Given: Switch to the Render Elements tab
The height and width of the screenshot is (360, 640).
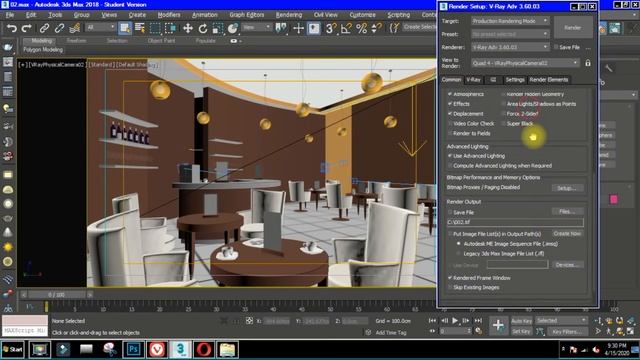Looking at the screenshot, I should (x=549, y=80).
